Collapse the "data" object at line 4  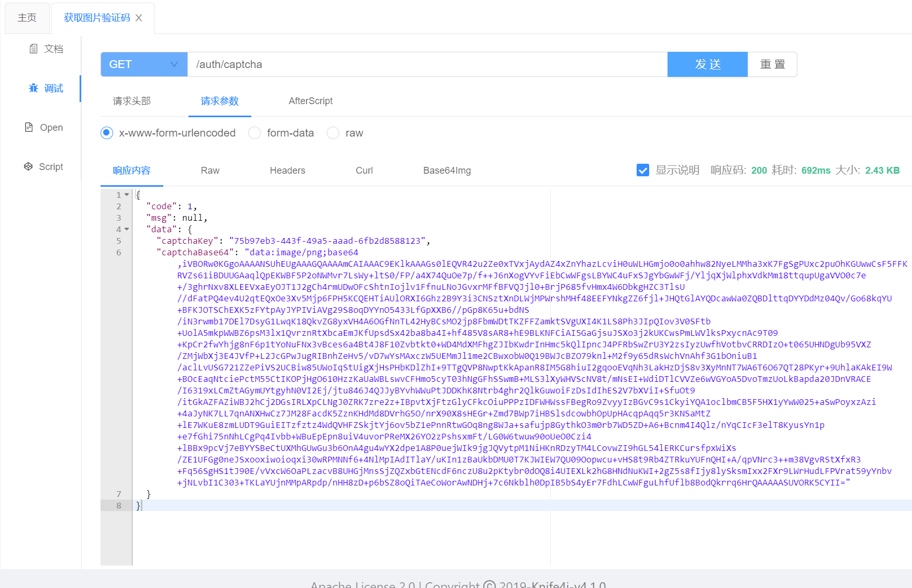[x=127, y=229]
